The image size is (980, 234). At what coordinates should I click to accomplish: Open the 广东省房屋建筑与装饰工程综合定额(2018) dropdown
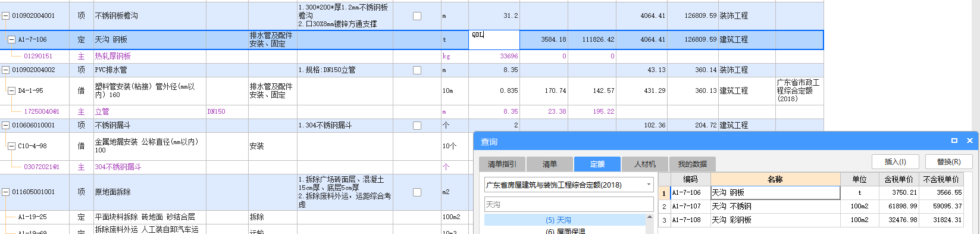coord(649,185)
